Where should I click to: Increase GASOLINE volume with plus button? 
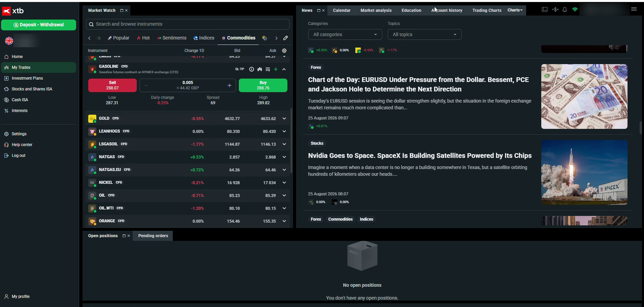click(229, 85)
